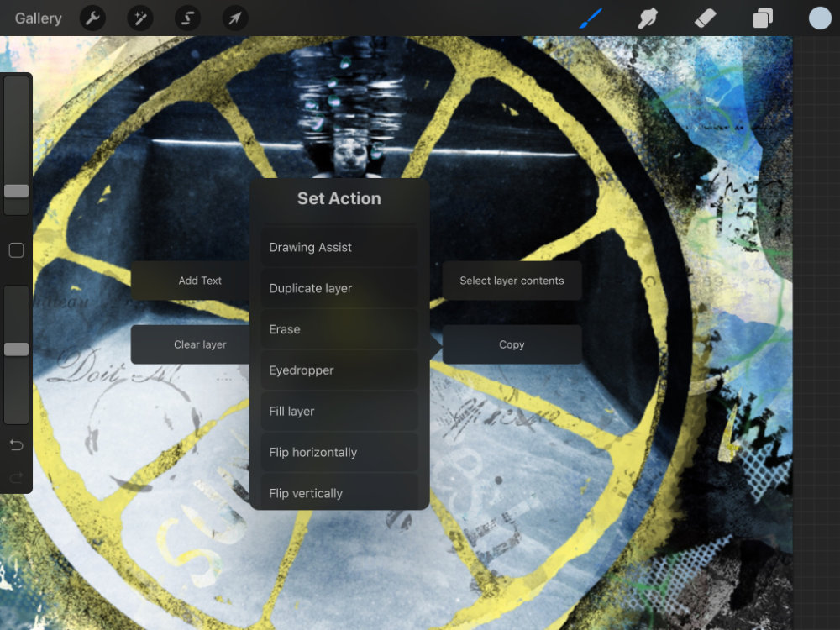
Task: Redo the last action
Action: [16, 477]
